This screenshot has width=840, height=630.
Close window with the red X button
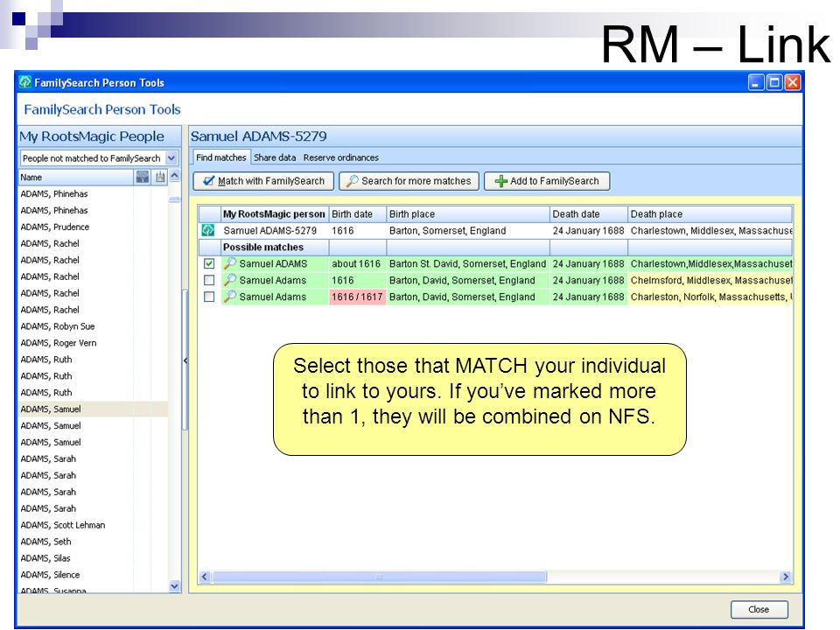click(793, 82)
